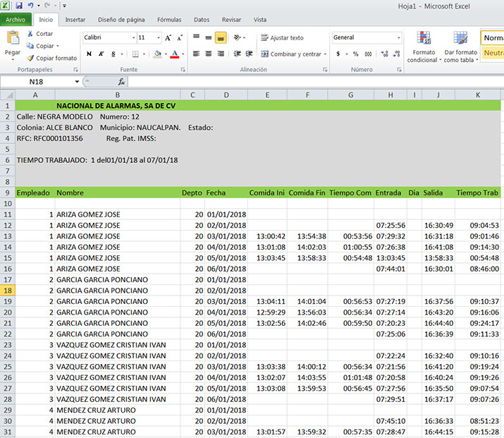Expand the General number format dropdown

click(398, 37)
